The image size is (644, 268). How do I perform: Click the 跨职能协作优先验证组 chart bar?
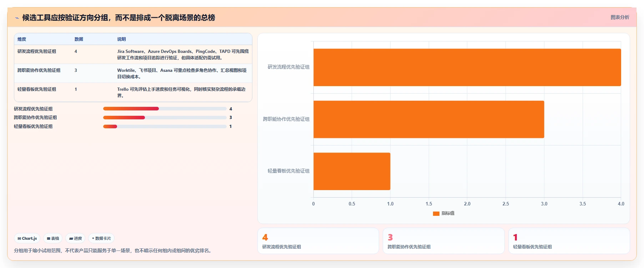[429, 119]
